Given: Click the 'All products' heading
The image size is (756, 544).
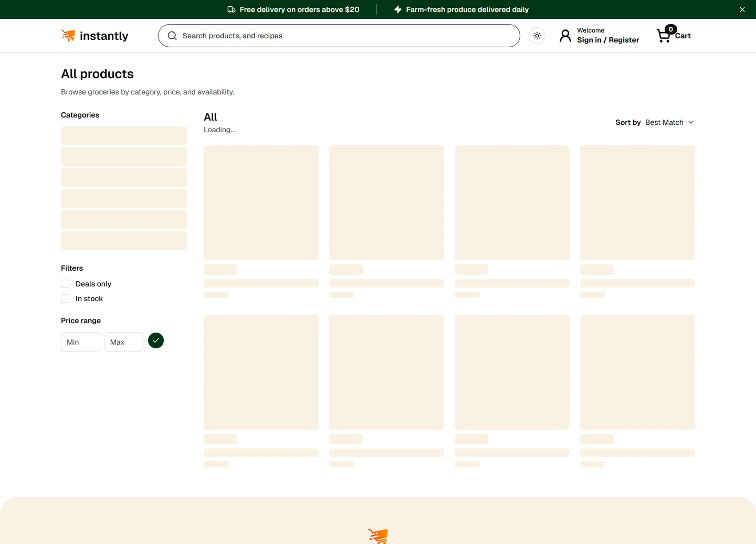Looking at the screenshot, I should (97, 74).
